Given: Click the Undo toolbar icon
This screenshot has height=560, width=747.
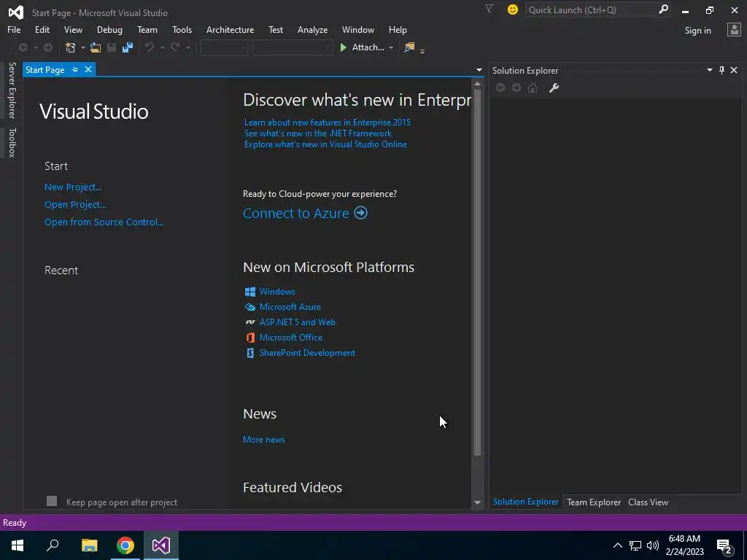Looking at the screenshot, I should (150, 47).
